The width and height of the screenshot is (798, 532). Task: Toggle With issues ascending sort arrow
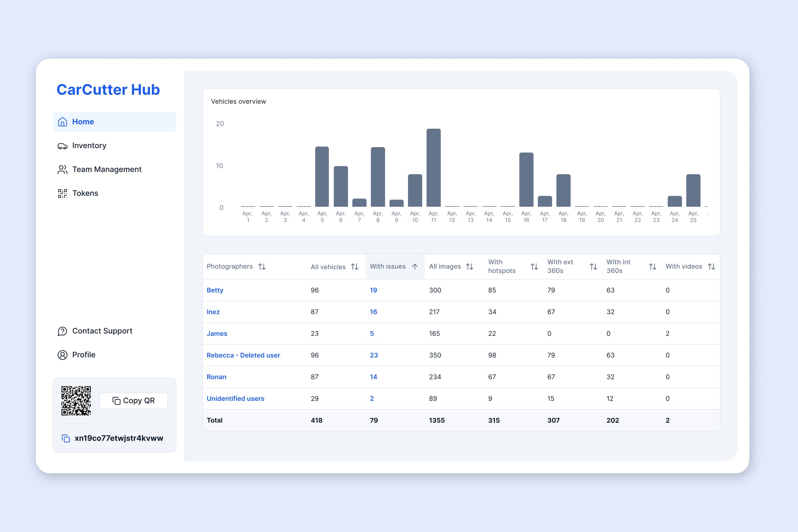coord(415,267)
